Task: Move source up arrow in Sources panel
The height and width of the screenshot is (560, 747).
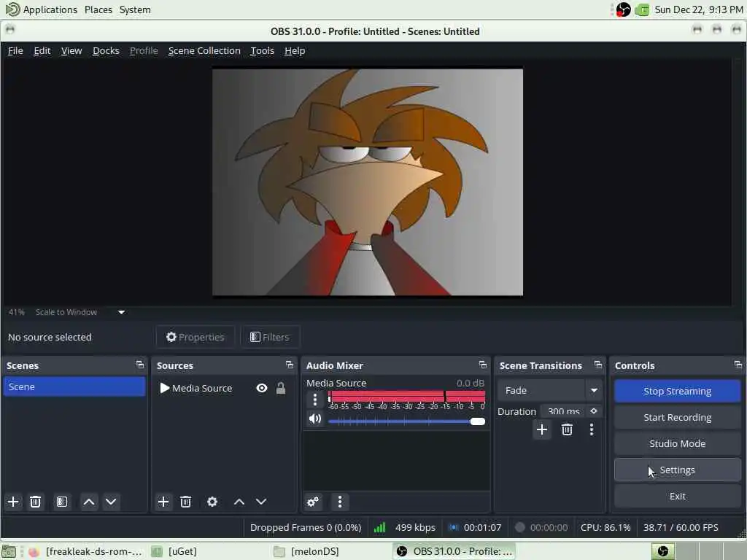Action: [x=239, y=502]
